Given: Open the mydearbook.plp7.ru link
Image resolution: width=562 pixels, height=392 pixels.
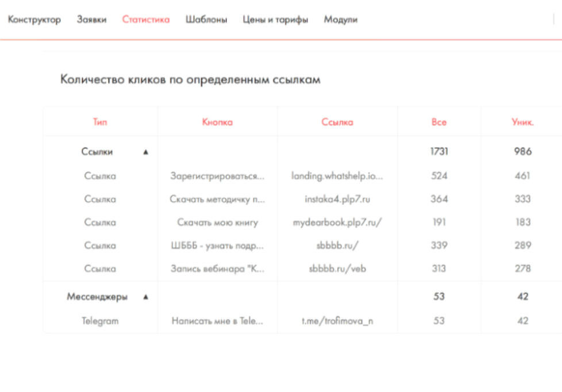Looking at the screenshot, I should (337, 222).
